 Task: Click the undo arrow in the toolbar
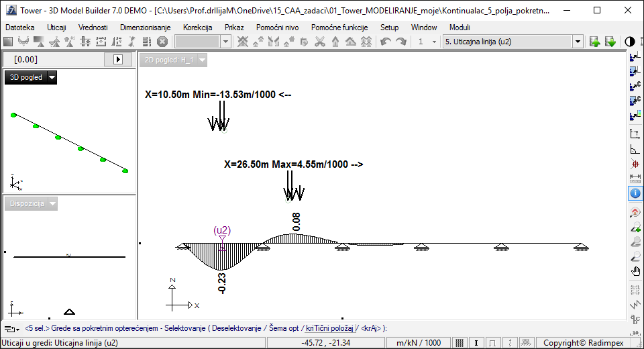(386, 42)
